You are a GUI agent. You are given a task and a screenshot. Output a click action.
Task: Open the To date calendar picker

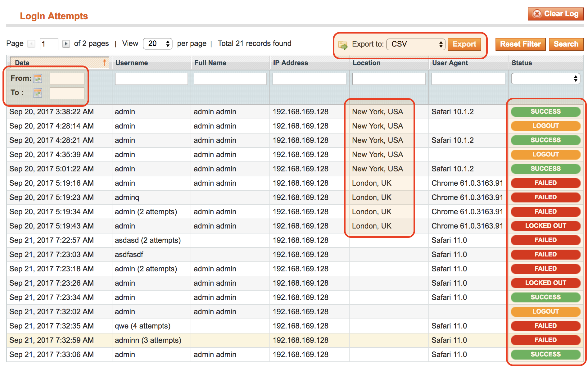point(38,93)
